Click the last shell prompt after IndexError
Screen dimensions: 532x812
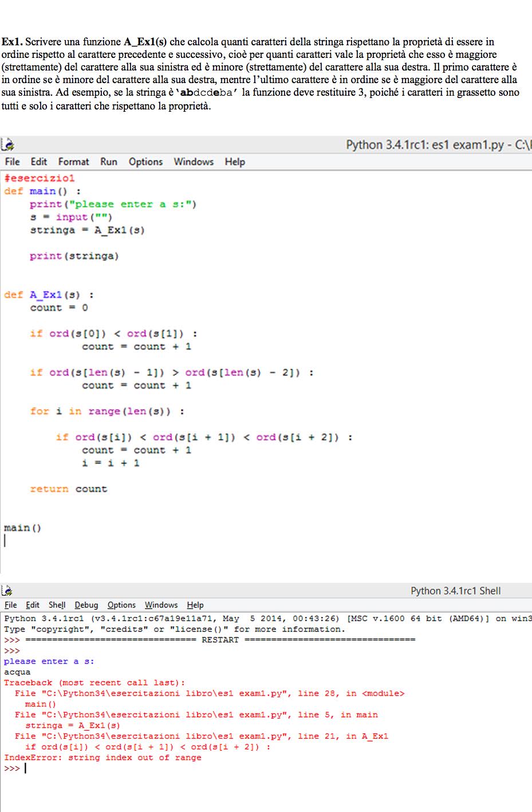tap(25, 768)
